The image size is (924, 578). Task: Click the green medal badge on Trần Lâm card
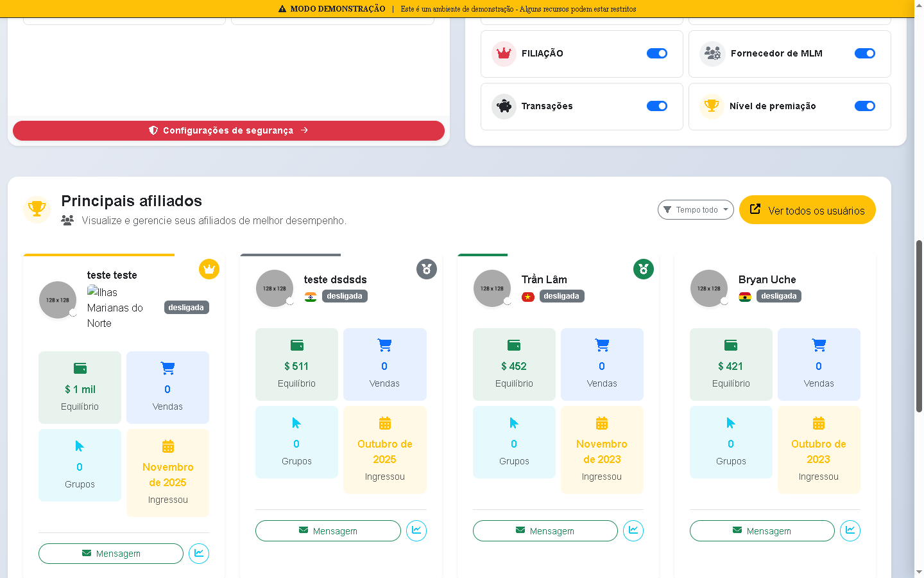[644, 269]
